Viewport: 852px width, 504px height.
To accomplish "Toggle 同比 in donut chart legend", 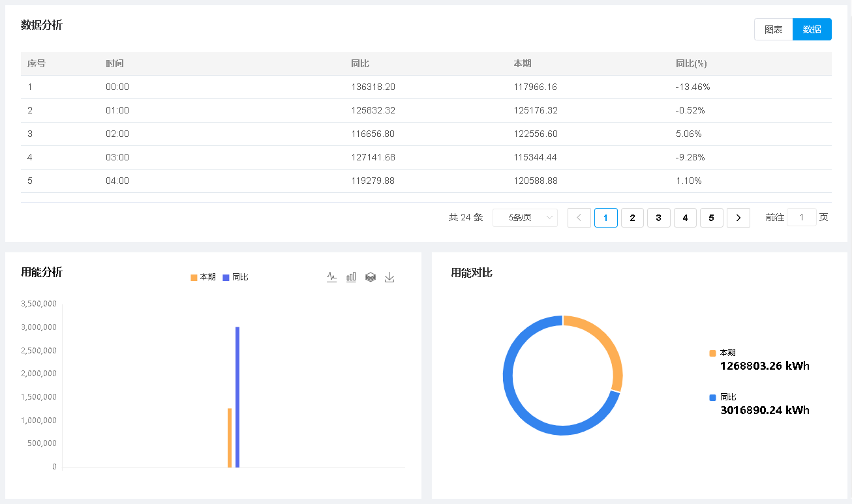I will (x=722, y=397).
